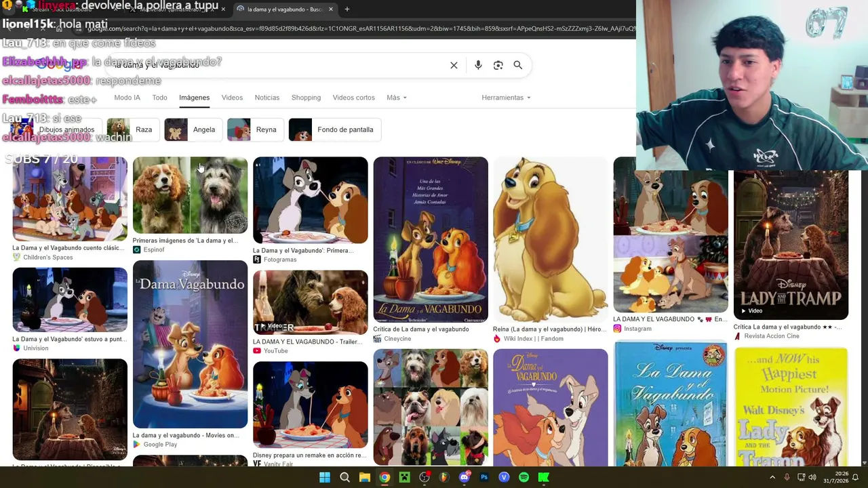This screenshot has width=868, height=488.
Task: Switch to OBS Studio in the taskbar
Action: (425, 477)
